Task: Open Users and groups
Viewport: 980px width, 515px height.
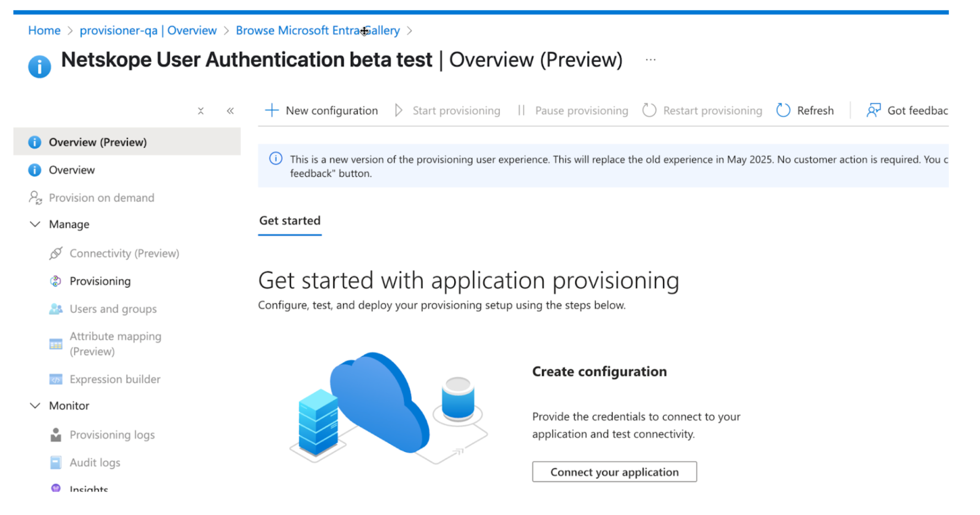Action: click(112, 309)
